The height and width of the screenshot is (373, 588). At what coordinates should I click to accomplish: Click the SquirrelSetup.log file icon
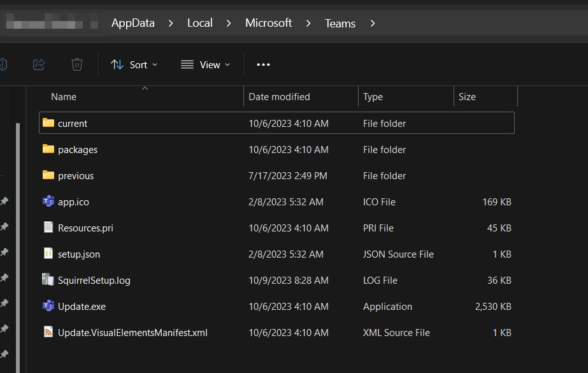click(x=48, y=280)
